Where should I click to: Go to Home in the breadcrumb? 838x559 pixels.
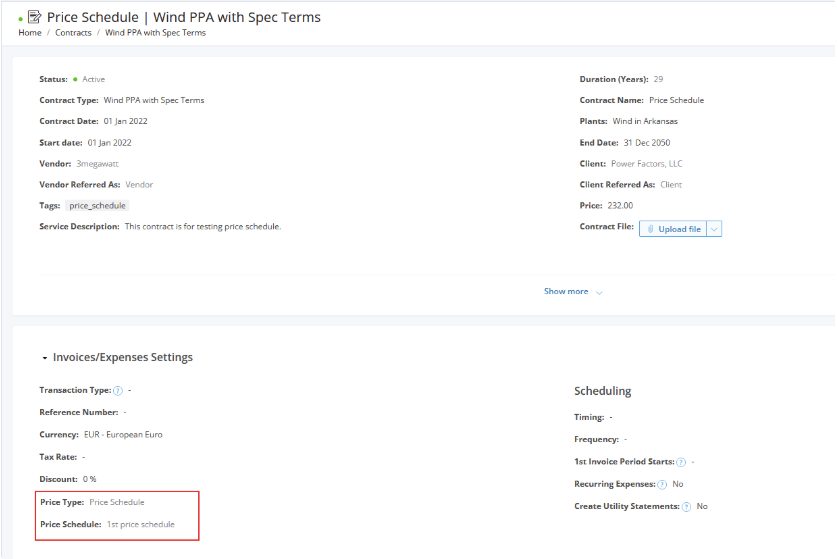coord(30,33)
